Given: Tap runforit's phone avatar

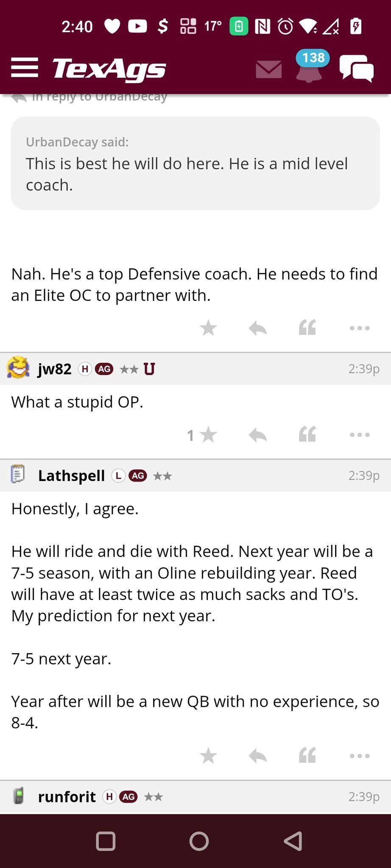Looking at the screenshot, I should coord(18,796).
